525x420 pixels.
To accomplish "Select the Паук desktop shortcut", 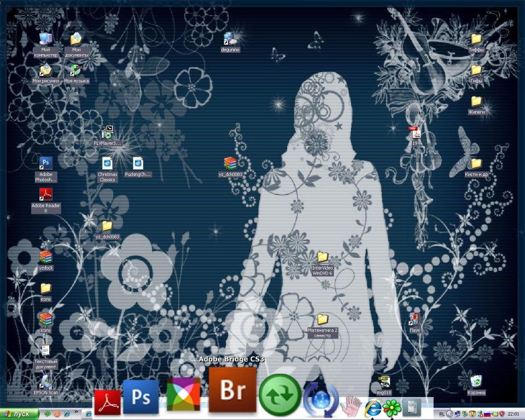I will (415, 319).
